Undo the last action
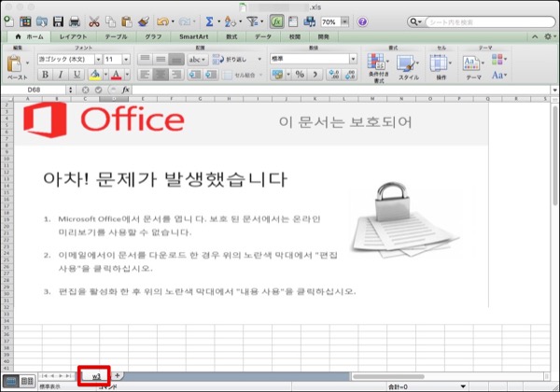This screenshot has width=560, height=392. click(162, 21)
